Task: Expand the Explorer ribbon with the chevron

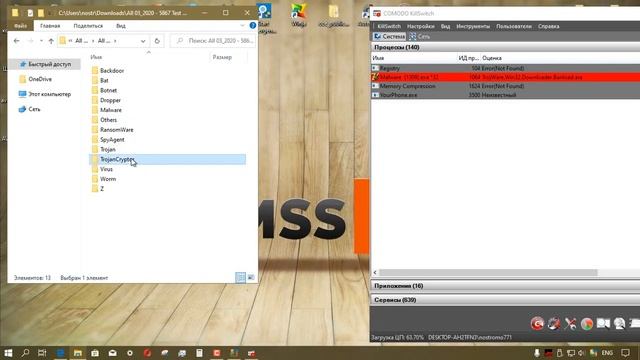Action: (x=242, y=26)
